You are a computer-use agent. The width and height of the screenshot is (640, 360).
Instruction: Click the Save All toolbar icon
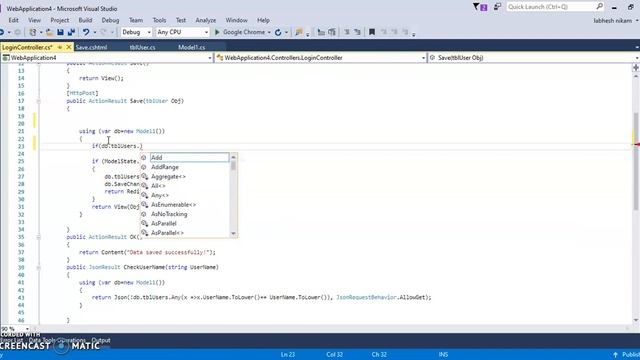point(71,32)
